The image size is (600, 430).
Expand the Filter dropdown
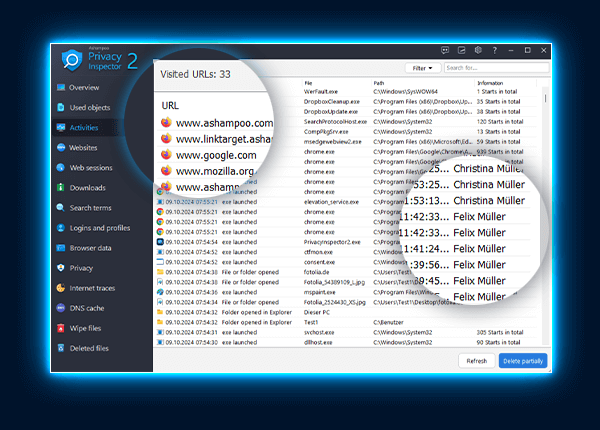point(422,68)
